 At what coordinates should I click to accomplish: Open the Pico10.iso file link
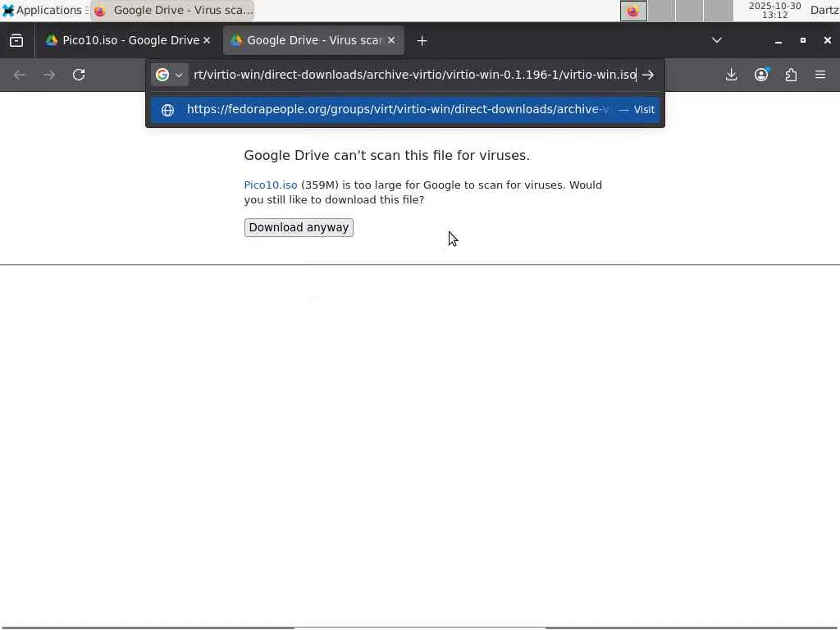(271, 185)
